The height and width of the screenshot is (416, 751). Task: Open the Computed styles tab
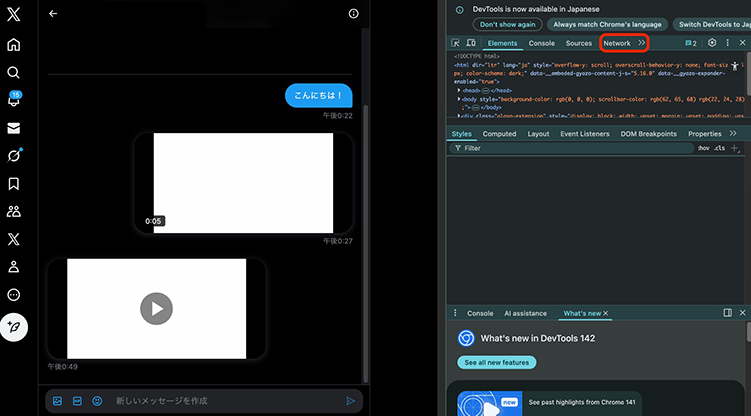[x=499, y=133]
